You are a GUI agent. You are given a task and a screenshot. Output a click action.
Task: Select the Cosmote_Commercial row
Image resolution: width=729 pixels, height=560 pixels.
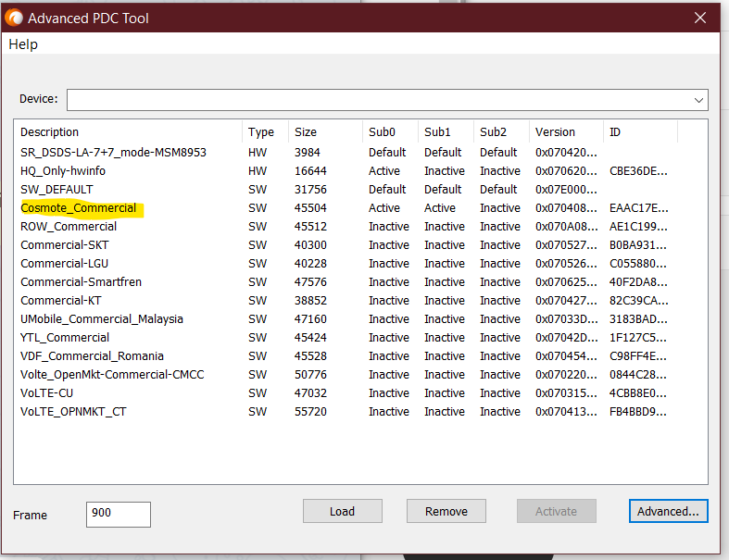(79, 208)
